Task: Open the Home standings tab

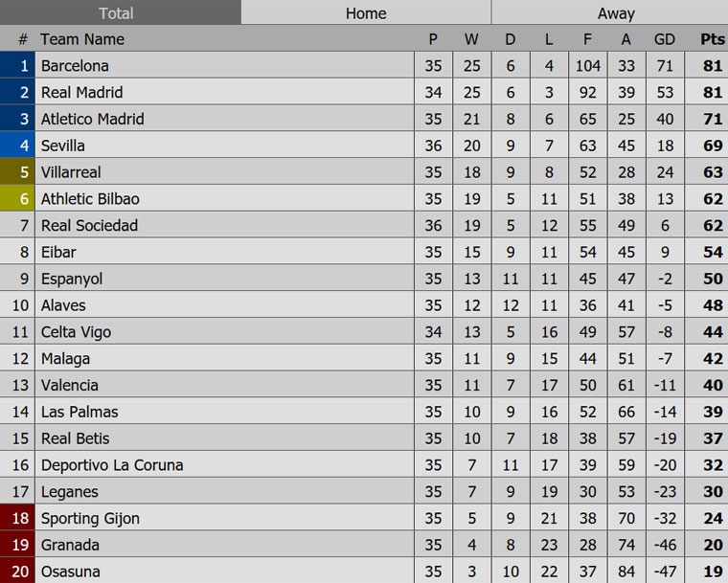Action: (x=366, y=13)
